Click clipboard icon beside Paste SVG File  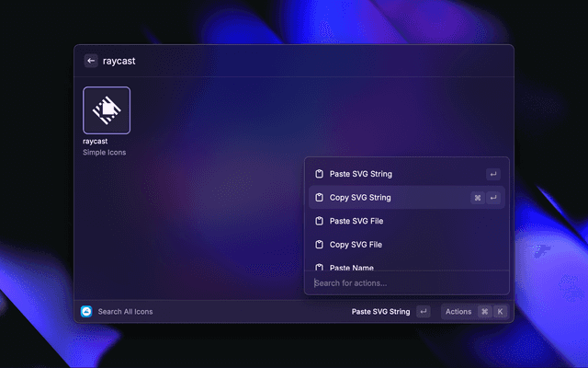tap(319, 222)
